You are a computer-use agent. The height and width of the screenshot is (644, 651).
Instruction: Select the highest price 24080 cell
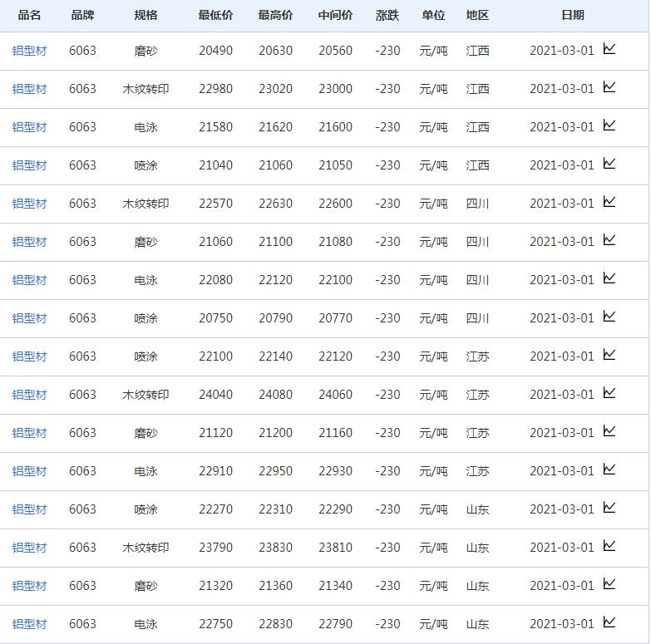point(275,395)
